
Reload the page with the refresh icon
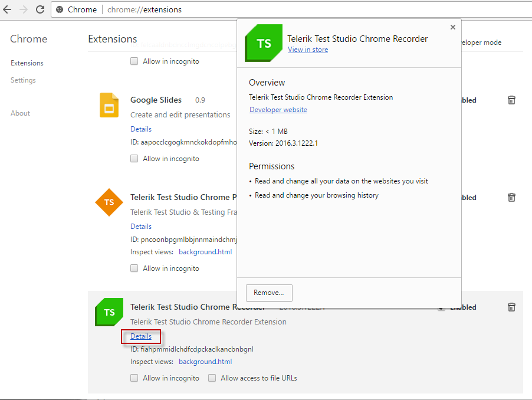tap(40, 9)
